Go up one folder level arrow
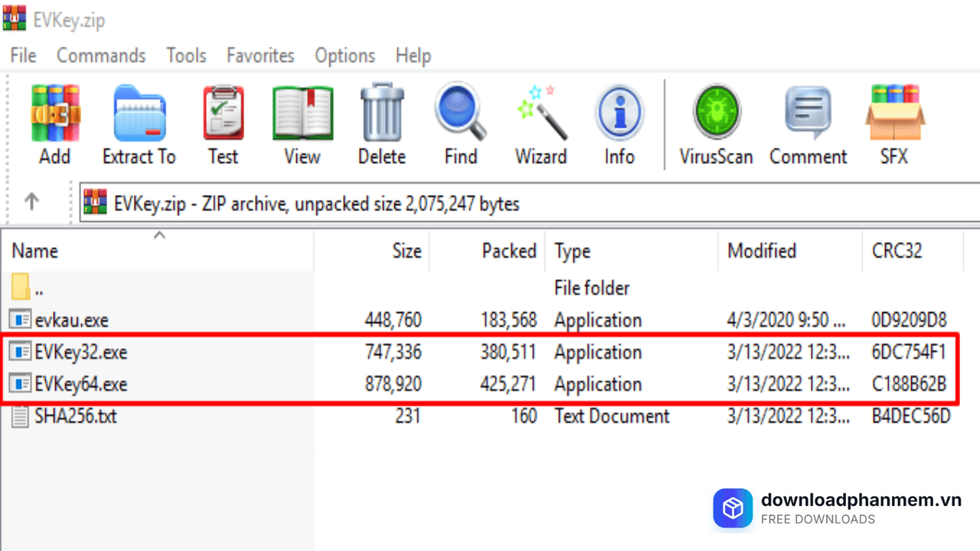The height and width of the screenshot is (551, 980). click(x=31, y=202)
